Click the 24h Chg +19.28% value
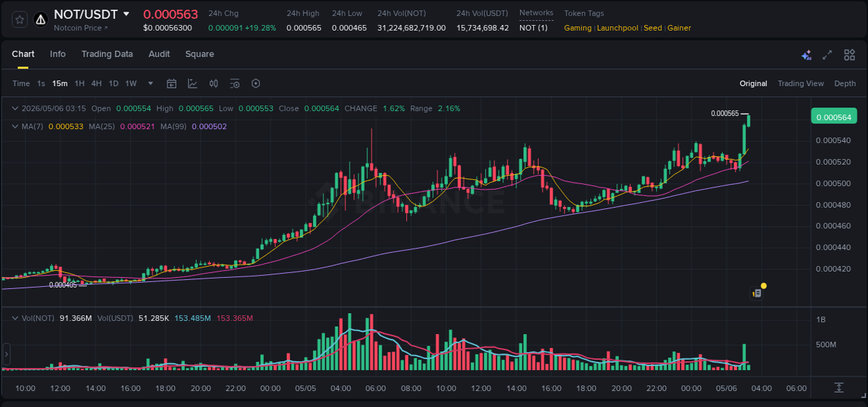 tap(242, 28)
